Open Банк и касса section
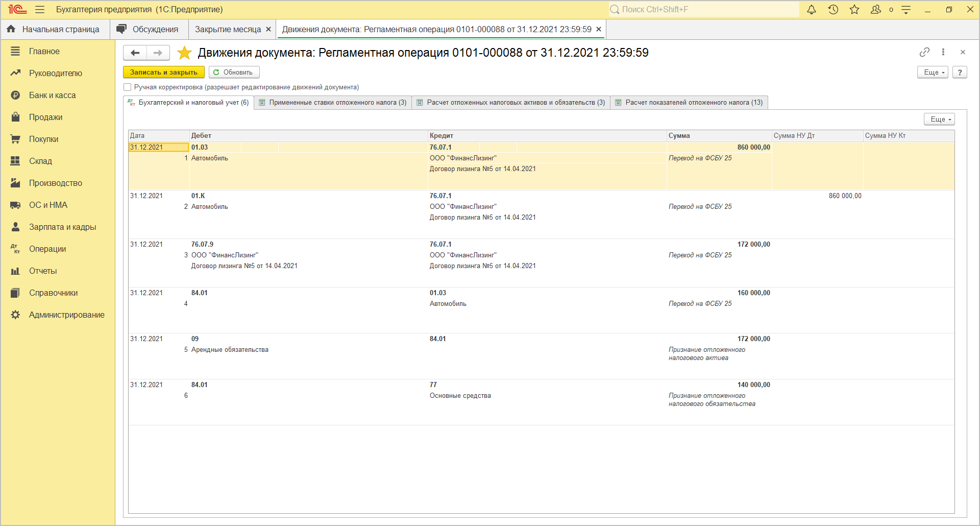The image size is (980, 526). pos(52,95)
